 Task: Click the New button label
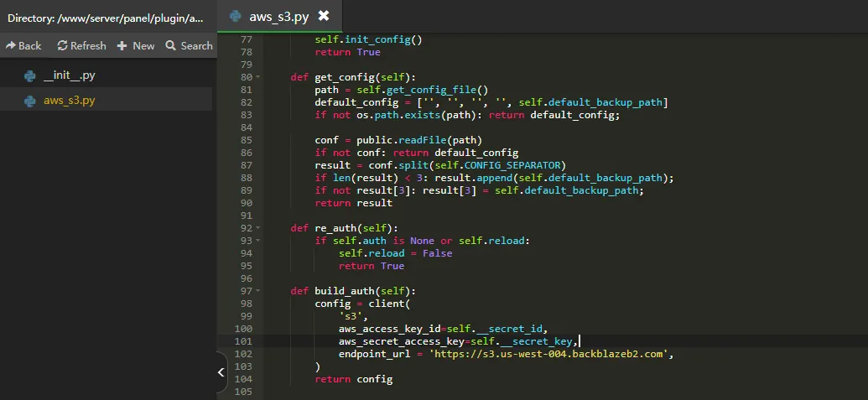coord(143,46)
